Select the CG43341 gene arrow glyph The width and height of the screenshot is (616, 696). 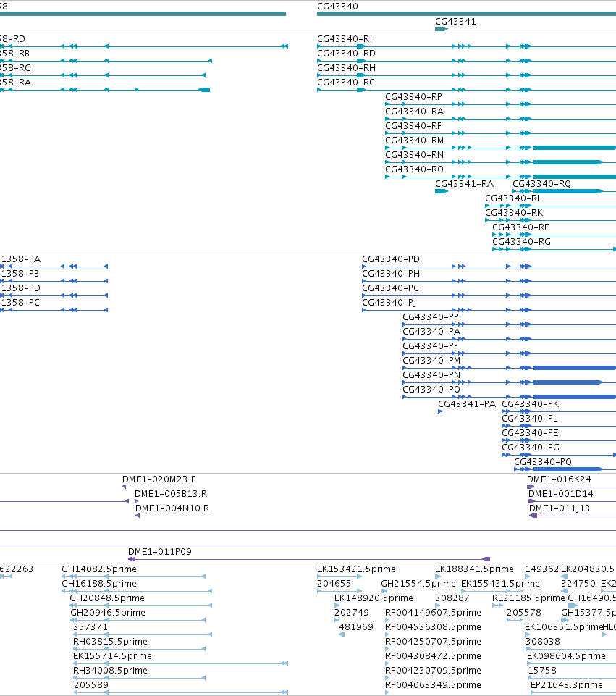[x=442, y=29]
